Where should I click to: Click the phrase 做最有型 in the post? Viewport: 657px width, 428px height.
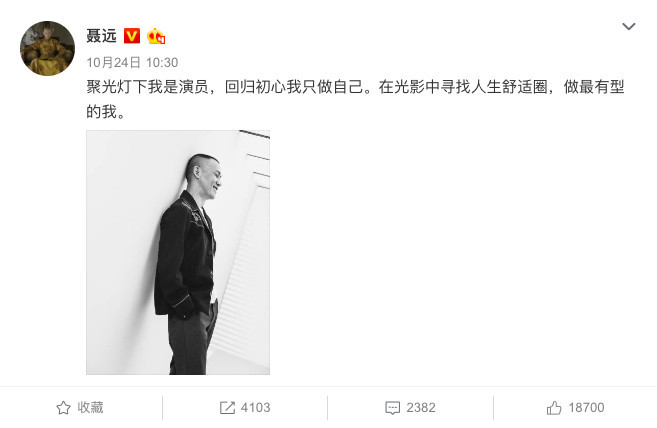click(594, 87)
